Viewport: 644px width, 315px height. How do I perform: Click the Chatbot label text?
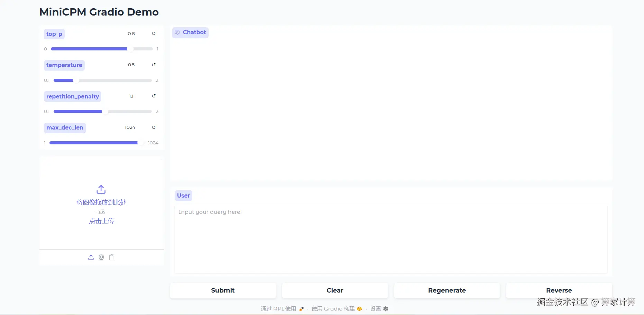[194, 32]
